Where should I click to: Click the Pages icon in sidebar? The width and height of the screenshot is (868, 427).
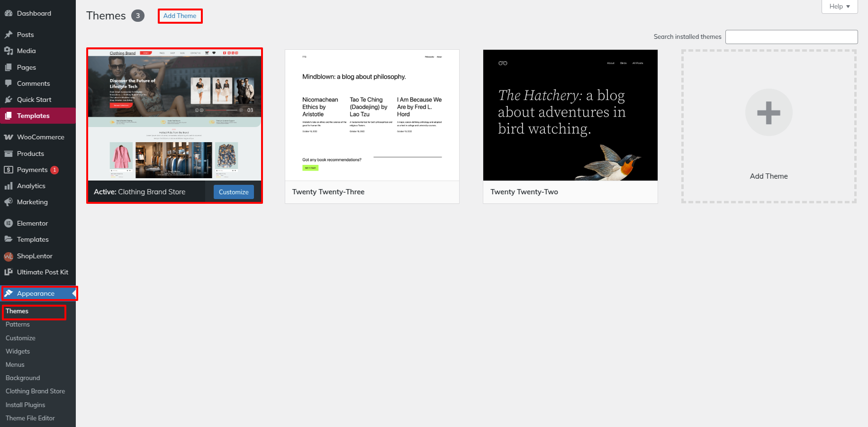point(9,67)
